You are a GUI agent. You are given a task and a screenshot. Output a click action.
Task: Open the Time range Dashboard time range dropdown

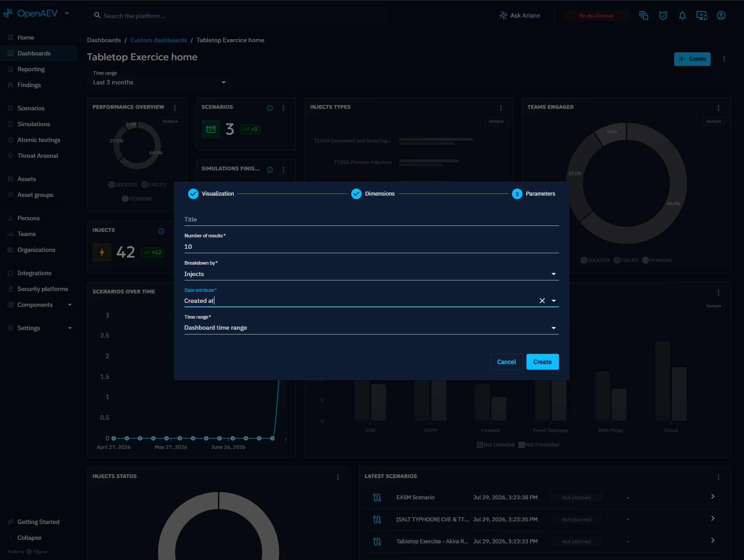(371, 328)
